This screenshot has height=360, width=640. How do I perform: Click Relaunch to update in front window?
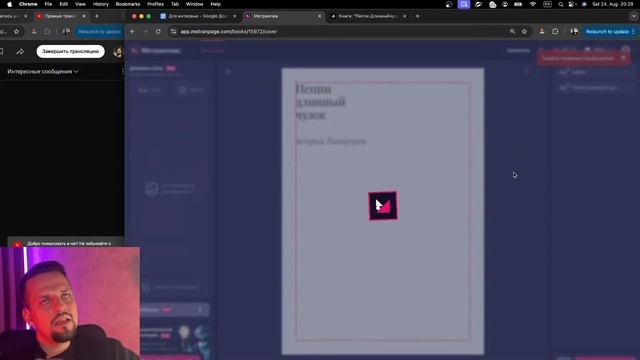tap(607, 31)
